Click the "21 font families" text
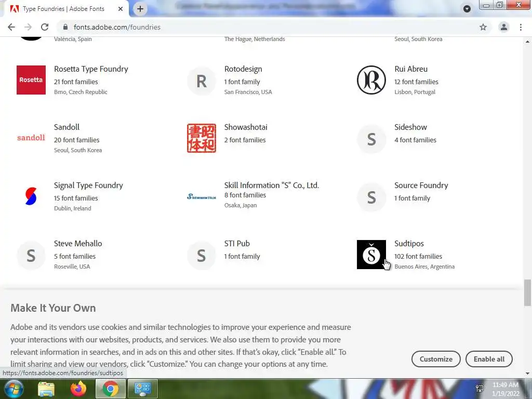 click(x=76, y=82)
